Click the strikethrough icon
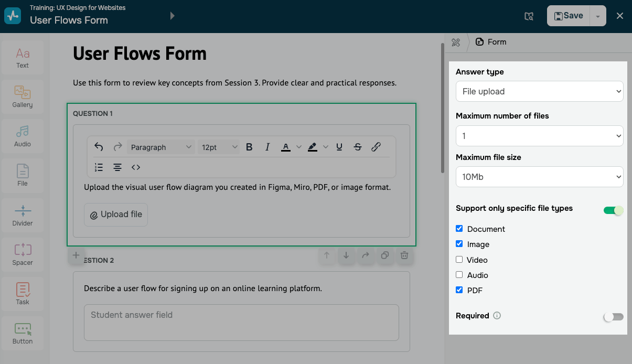632x364 pixels. tap(358, 147)
